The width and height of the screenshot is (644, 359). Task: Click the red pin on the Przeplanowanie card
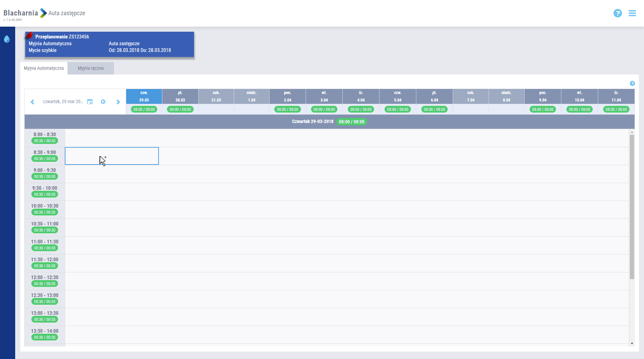tap(30, 35)
